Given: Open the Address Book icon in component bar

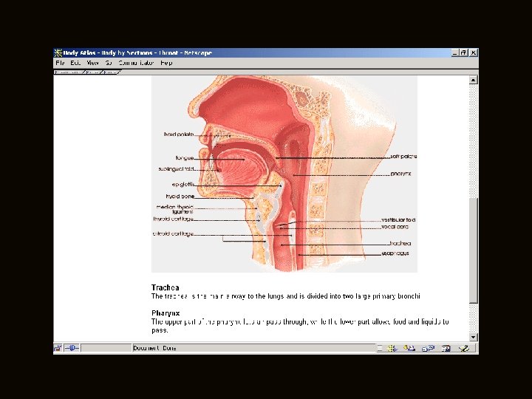Looking at the screenshot, I should coord(446,349).
